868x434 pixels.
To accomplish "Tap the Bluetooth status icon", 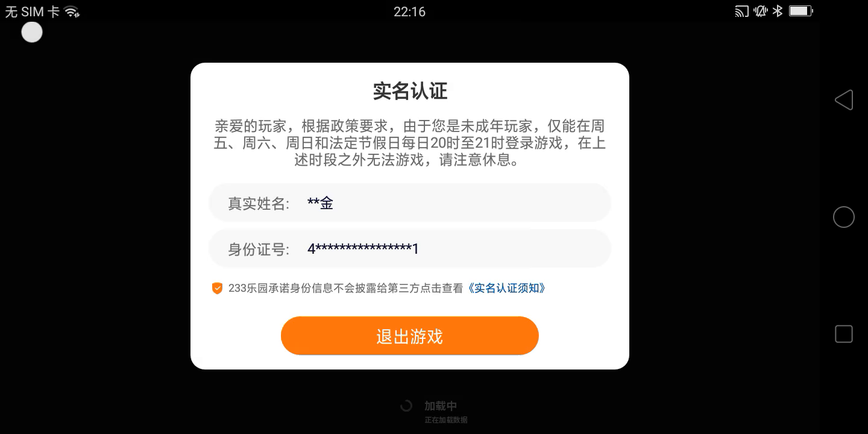I will click(x=778, y=11).
